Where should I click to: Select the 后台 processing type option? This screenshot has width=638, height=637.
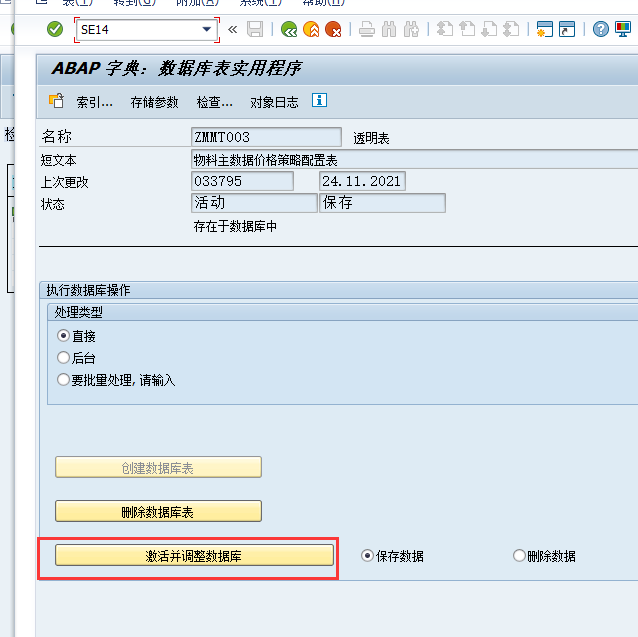point(64,358)
